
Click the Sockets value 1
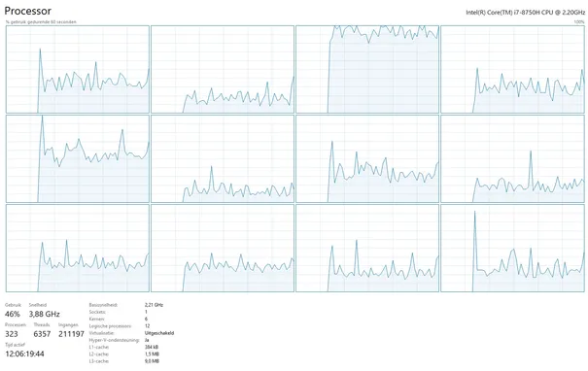[x=146, y=312]
